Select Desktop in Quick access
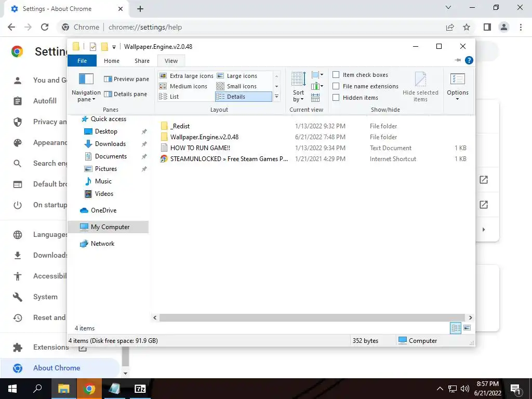 [106, 131]
